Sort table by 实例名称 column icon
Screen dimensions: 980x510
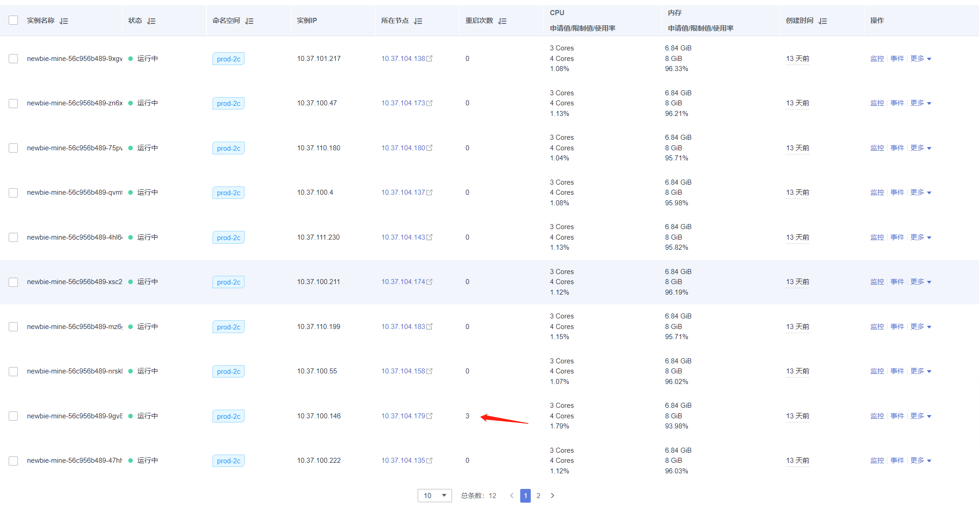(x=64, y=21)
